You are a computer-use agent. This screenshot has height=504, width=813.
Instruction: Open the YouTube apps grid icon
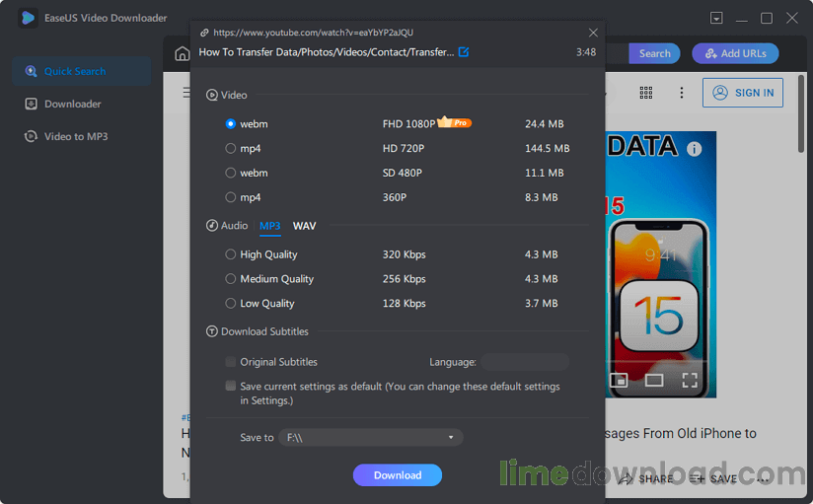tap(646, 93)
